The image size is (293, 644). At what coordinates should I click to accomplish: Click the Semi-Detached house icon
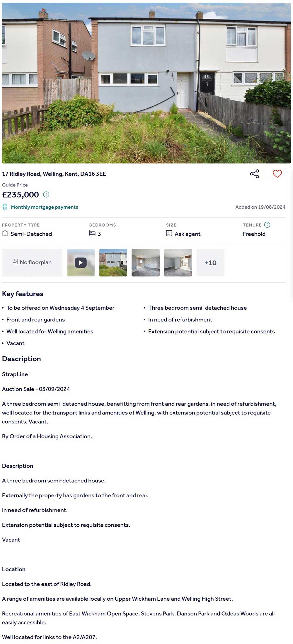coord(5,234)
